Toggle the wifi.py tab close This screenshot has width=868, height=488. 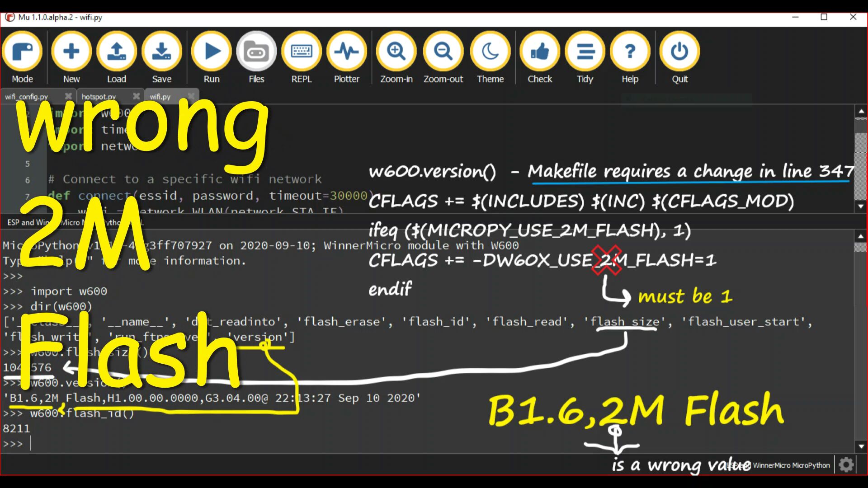tap(191, 96)
